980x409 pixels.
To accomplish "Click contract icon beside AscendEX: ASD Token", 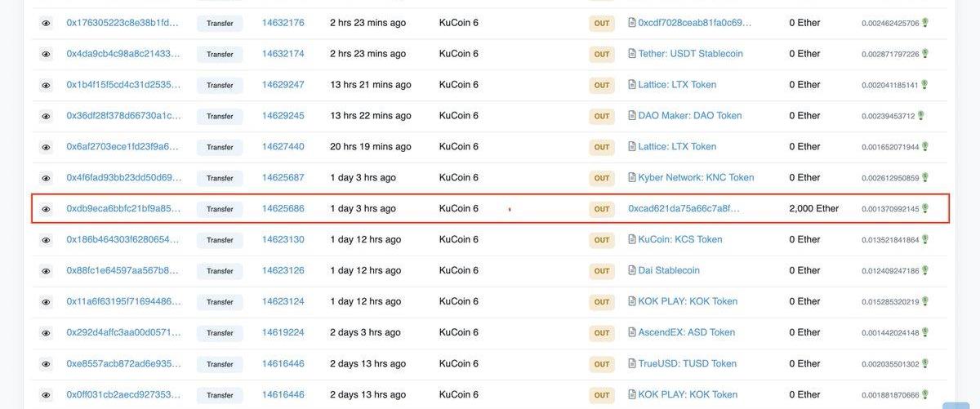I will tap(631, 332).
